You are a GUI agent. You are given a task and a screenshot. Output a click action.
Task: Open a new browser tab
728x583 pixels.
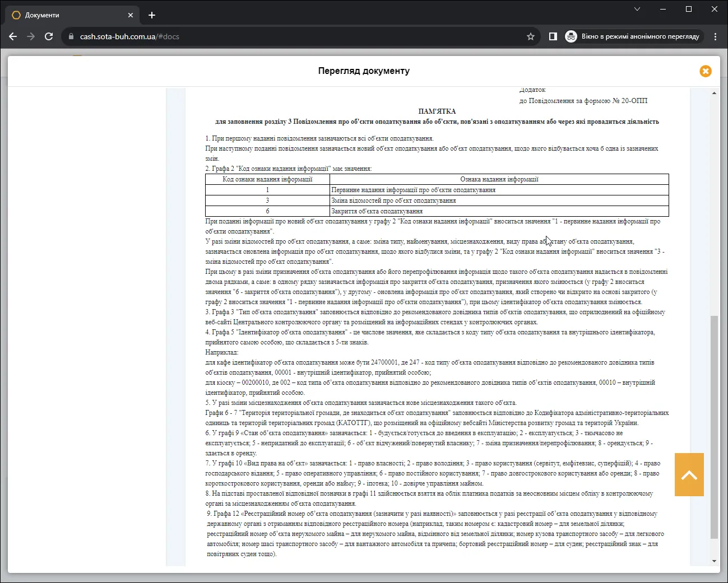[x=152, y=15]
